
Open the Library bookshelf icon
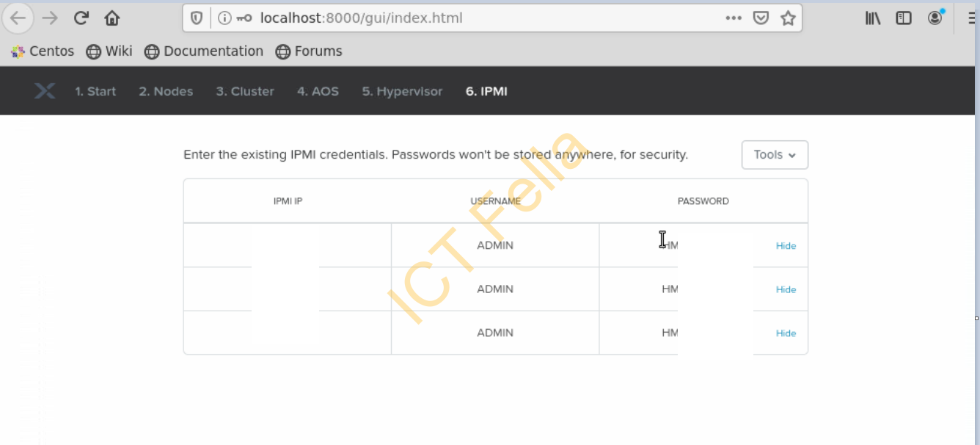coord(872,18)
